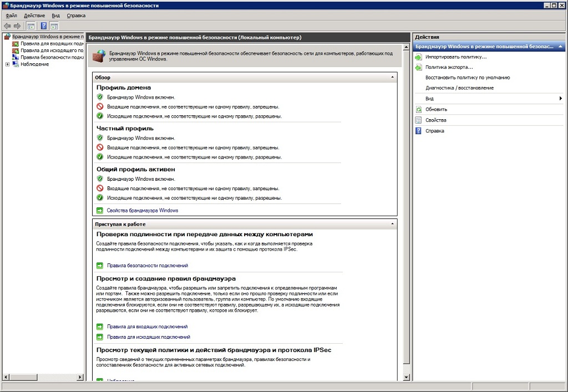Click the firewall icon in the window title bar
This screenshot has height=392, width=568.
[6, 6]
